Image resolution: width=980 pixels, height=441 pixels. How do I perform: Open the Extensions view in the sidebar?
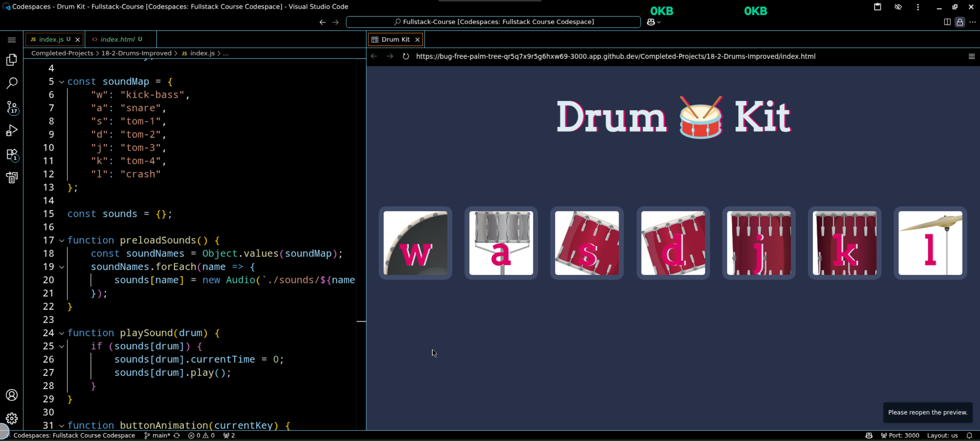[x=12, y=154]
